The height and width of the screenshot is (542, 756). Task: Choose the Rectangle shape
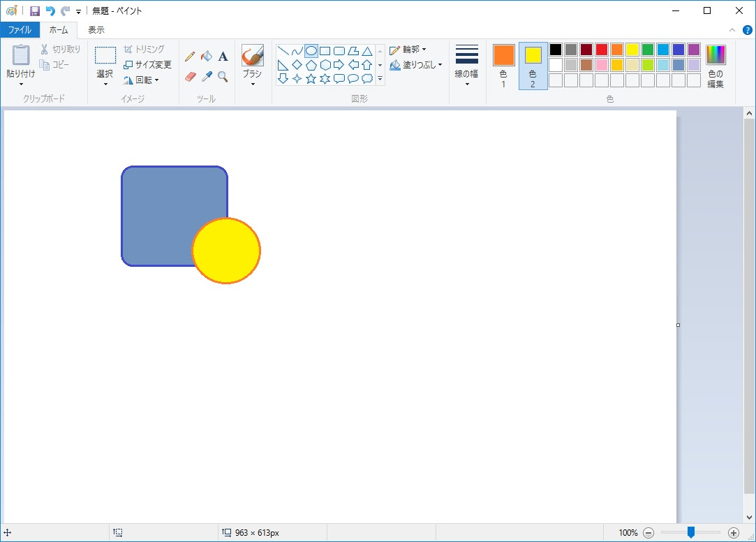[x=325, y=50]
